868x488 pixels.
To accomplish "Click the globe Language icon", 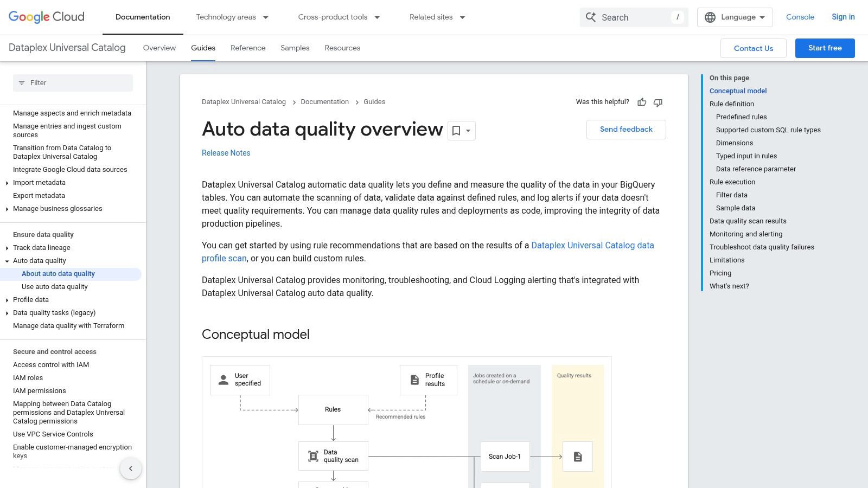I will 710,17.
